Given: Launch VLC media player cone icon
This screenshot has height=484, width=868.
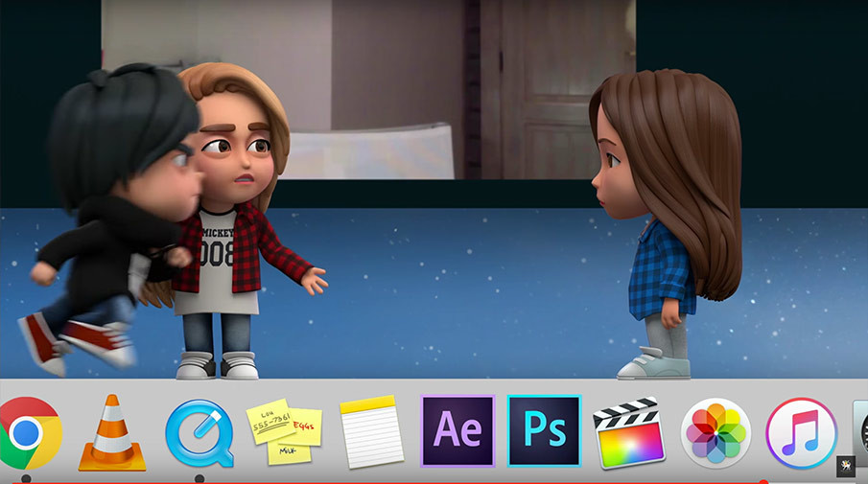Looking at the screenshot, I should [111, 433].
